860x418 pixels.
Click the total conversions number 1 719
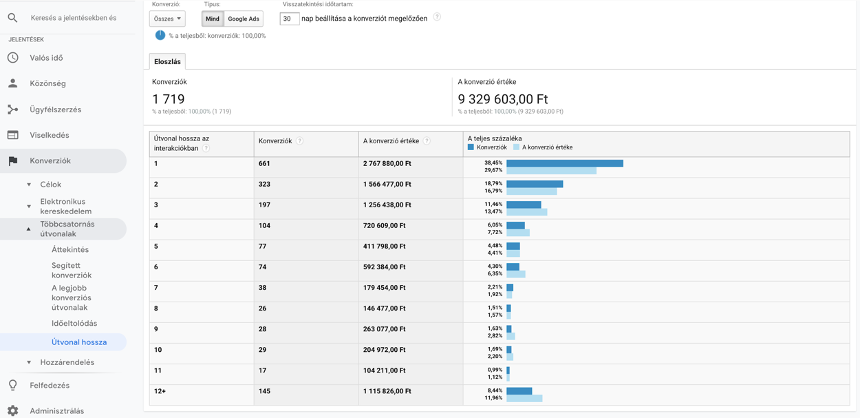point(168,99)
